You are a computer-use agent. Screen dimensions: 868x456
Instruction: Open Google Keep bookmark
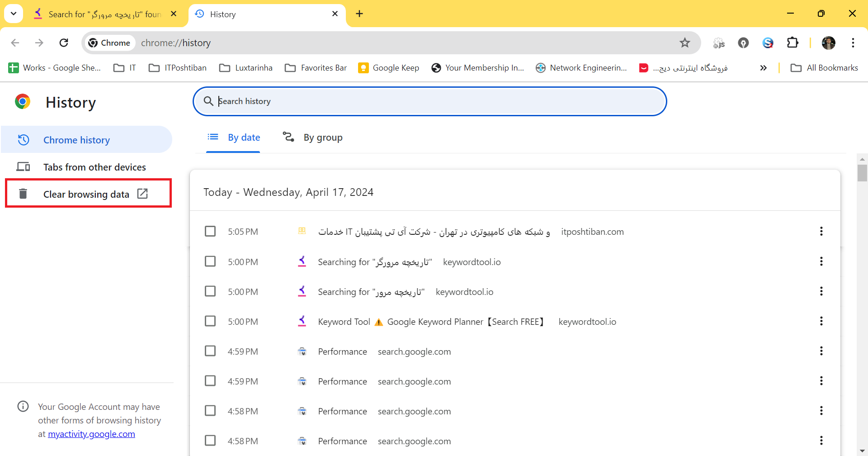pyautogui.click(x=389, y=68)
